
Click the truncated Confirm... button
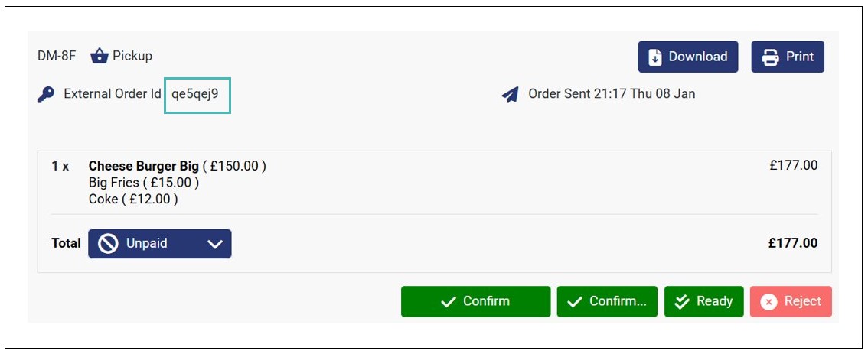pos(607,301)
